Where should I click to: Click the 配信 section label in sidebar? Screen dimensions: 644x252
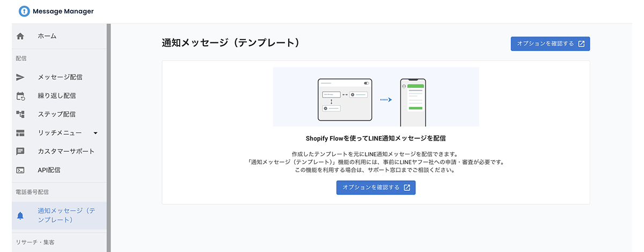tap(21, 58)
